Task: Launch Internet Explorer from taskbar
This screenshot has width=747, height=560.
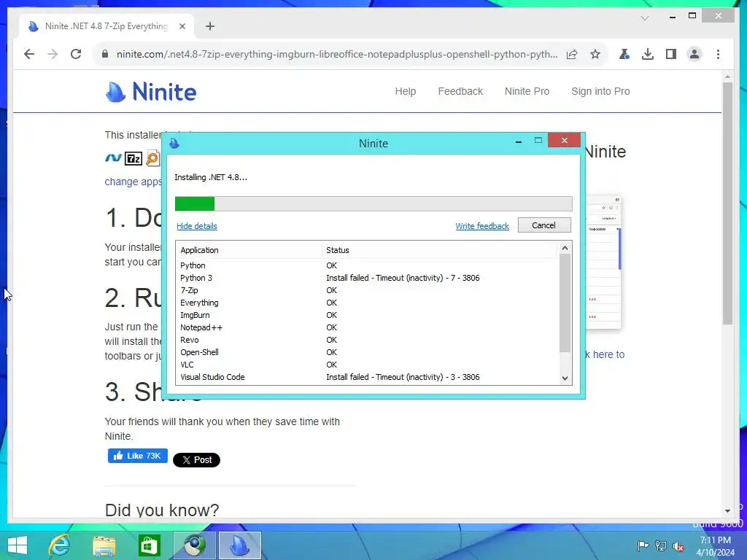Action: tap(60, 545)
